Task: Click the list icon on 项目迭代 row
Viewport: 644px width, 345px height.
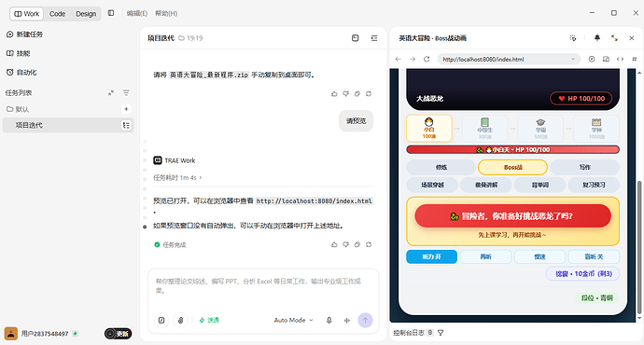Action: click(126, 126)
